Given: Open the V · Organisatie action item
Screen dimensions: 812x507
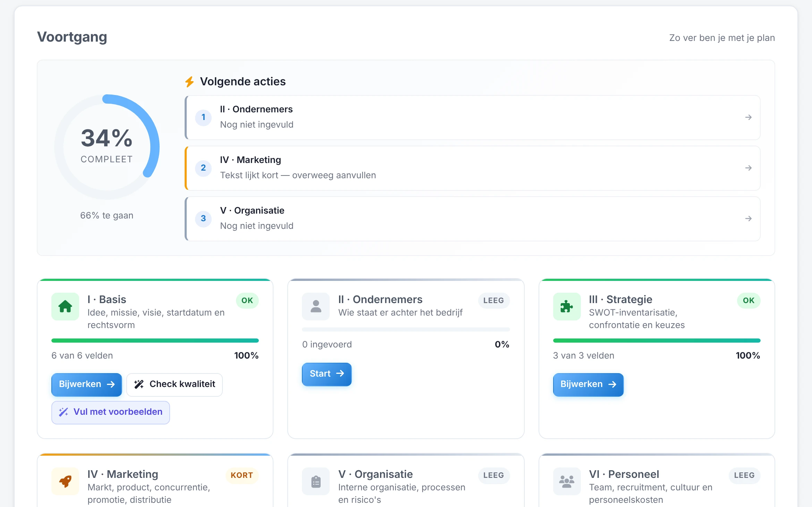Looking at the screenshot, I should pyautogui.click(x=473, y=219).
